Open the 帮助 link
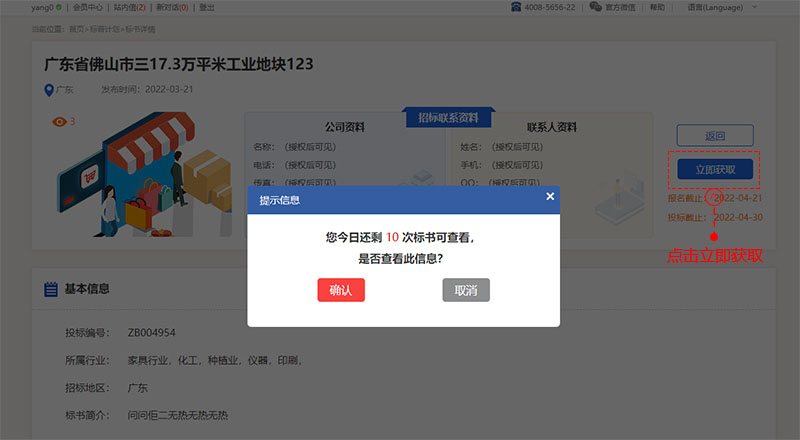Viewport: 800px width, 440px height. pyautogui.click(x=685, y=7)
